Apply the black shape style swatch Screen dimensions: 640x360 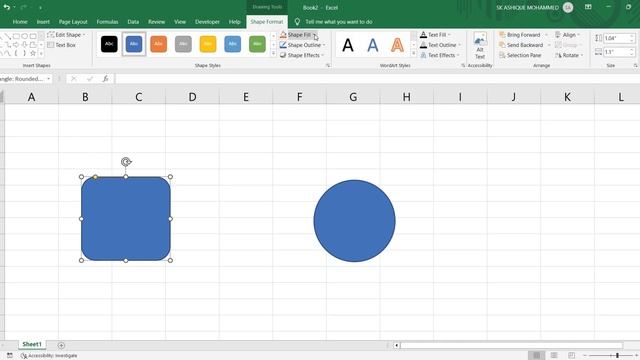(109, 44)
